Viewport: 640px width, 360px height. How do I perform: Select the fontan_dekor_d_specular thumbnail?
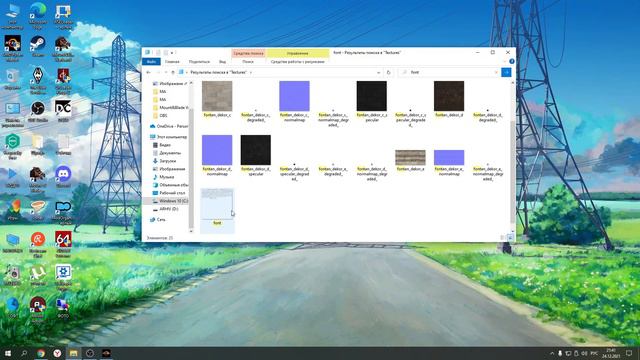click(256, 150)
